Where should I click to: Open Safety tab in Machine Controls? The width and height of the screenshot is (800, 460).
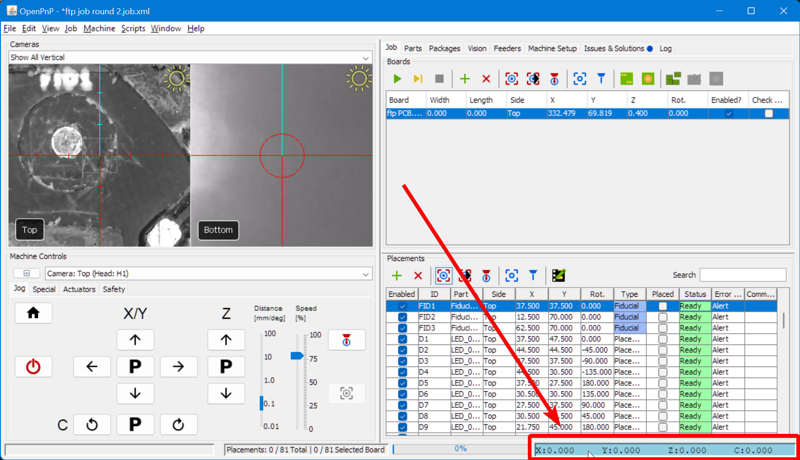[114, 289]
